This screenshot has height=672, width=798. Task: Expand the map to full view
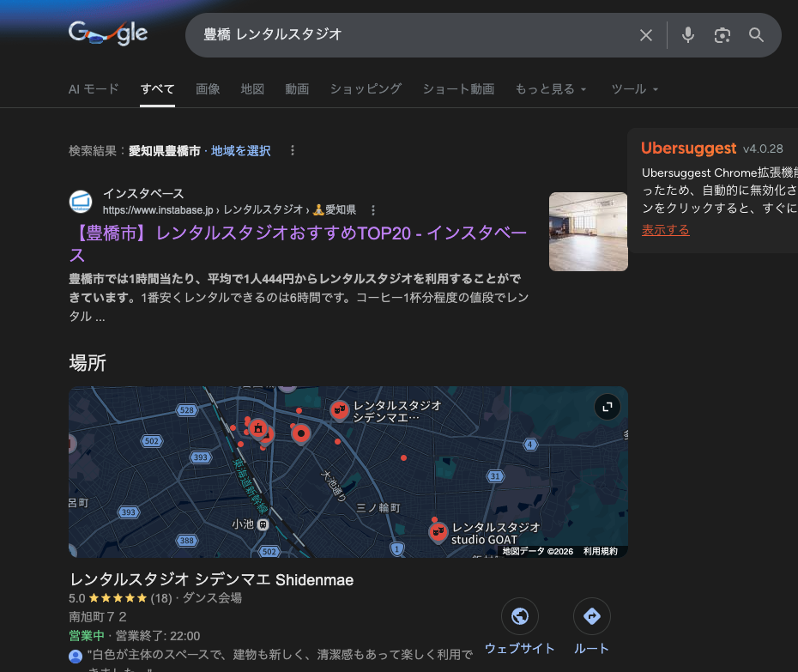607,408
